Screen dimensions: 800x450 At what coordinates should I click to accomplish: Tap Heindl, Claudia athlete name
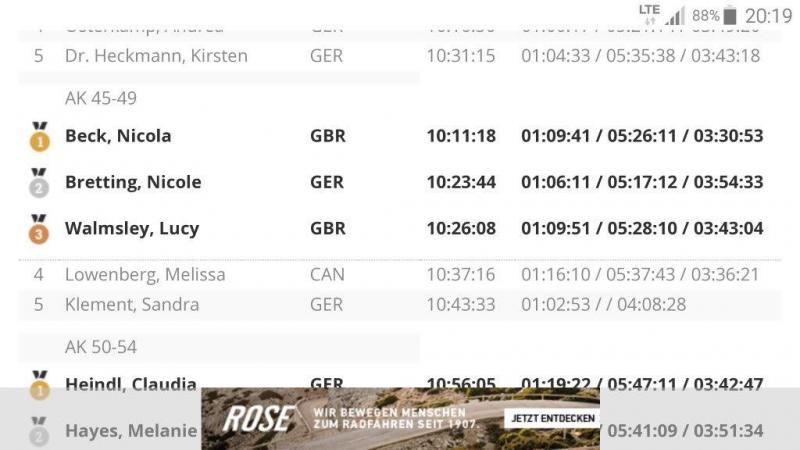[131, 384]
